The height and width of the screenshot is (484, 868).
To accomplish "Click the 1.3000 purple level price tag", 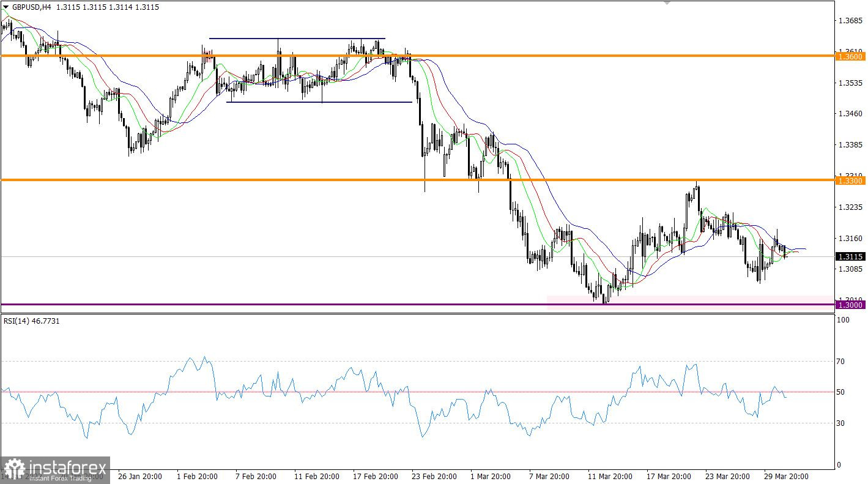I will pos(850,305).
